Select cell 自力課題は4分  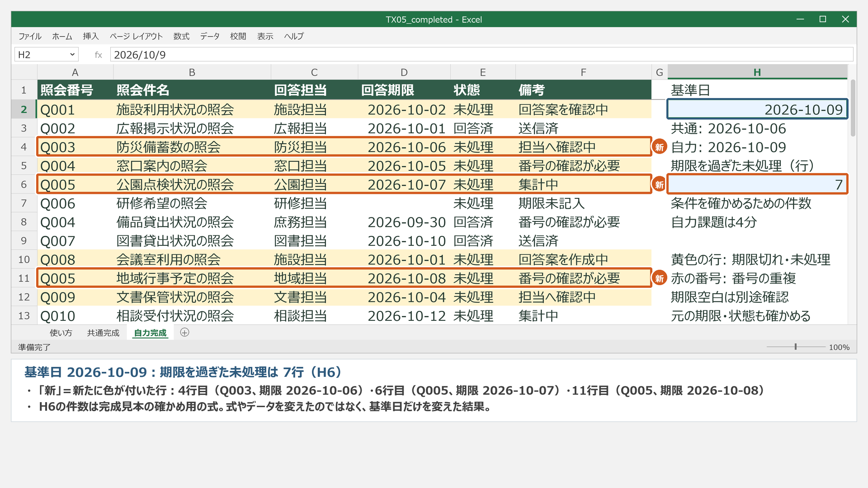(757, 222)
